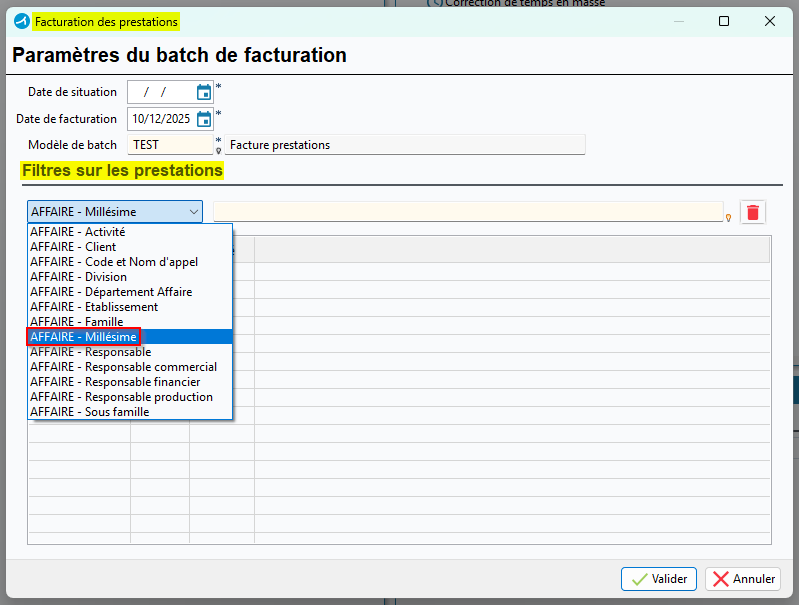Screen dimensions: 799x605
Task: Pick AFFAIRE - Sous famille from the list
Action: 90,412
